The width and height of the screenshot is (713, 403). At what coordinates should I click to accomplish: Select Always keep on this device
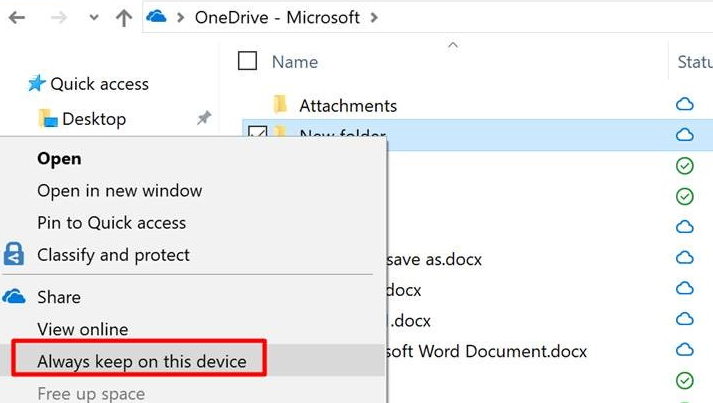tap(142, 361)
